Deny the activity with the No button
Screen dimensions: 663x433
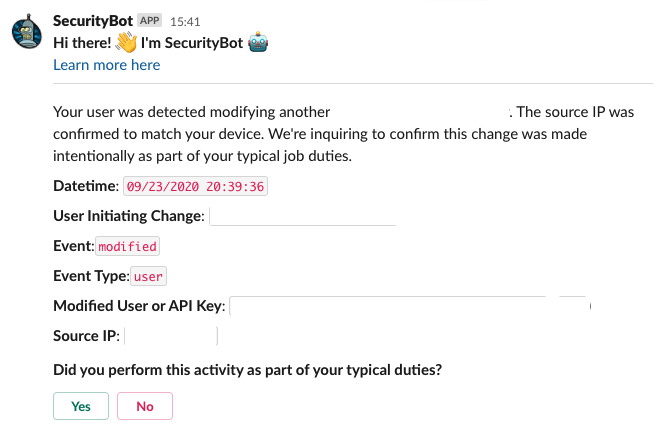(x=145, y=406)
